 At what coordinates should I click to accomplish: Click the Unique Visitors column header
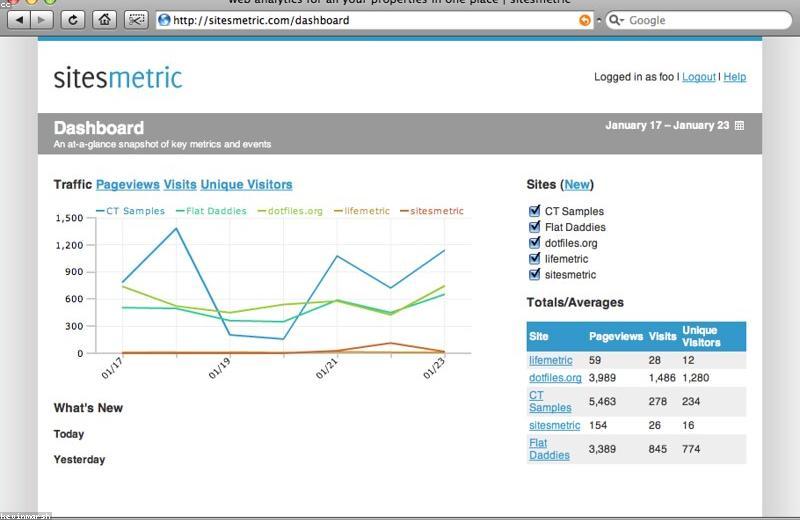(x=702, y=336)
